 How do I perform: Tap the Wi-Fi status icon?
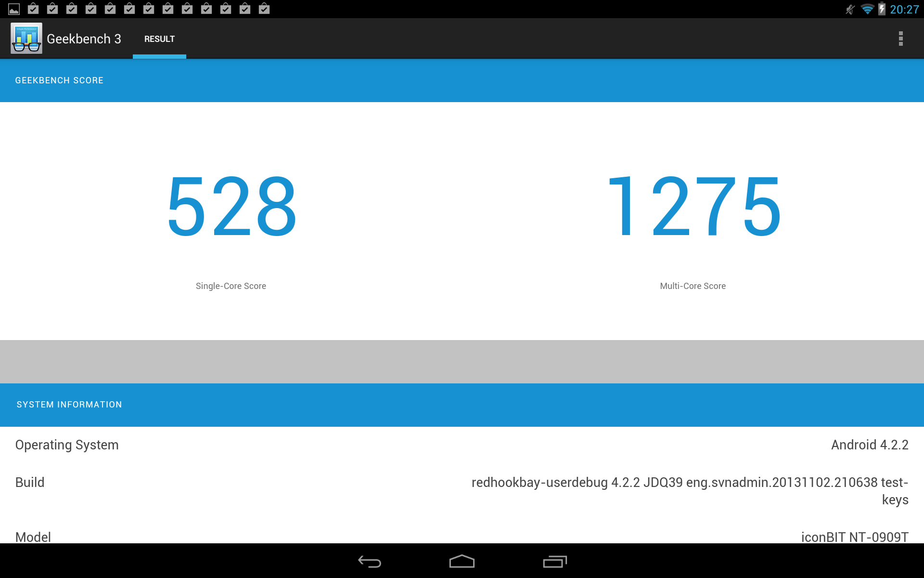tap(867, 9)
